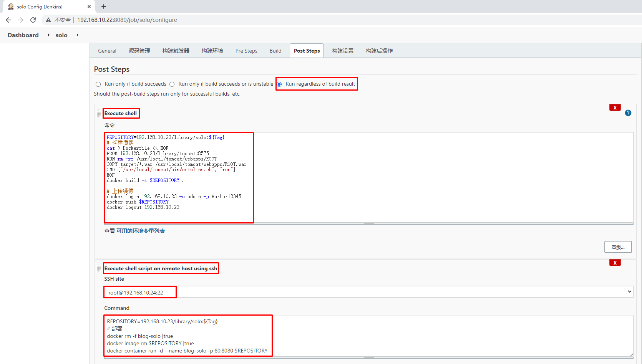Click the '命令' label
Image resolution: width=642 pixels, height=364 pixels.
click(109, 125)
